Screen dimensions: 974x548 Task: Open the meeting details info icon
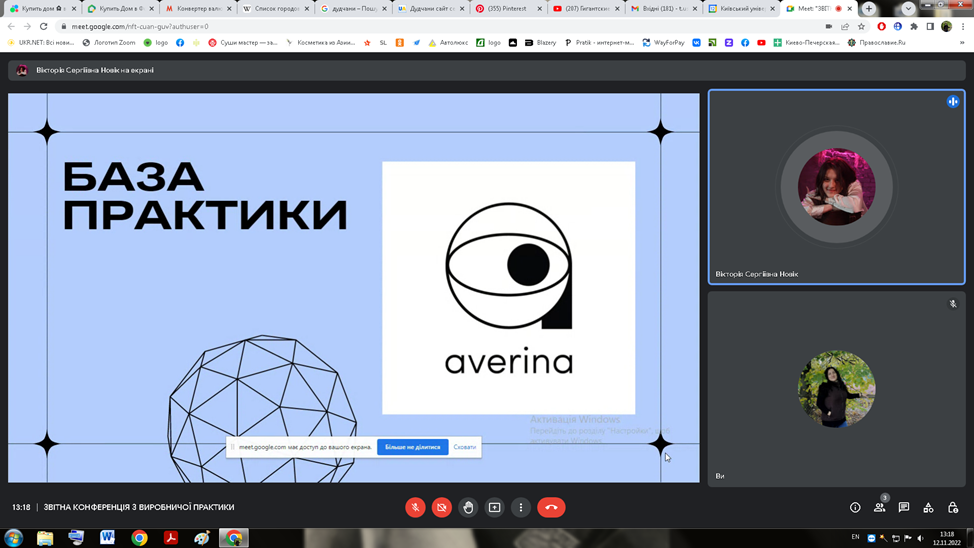coord(855,508)
